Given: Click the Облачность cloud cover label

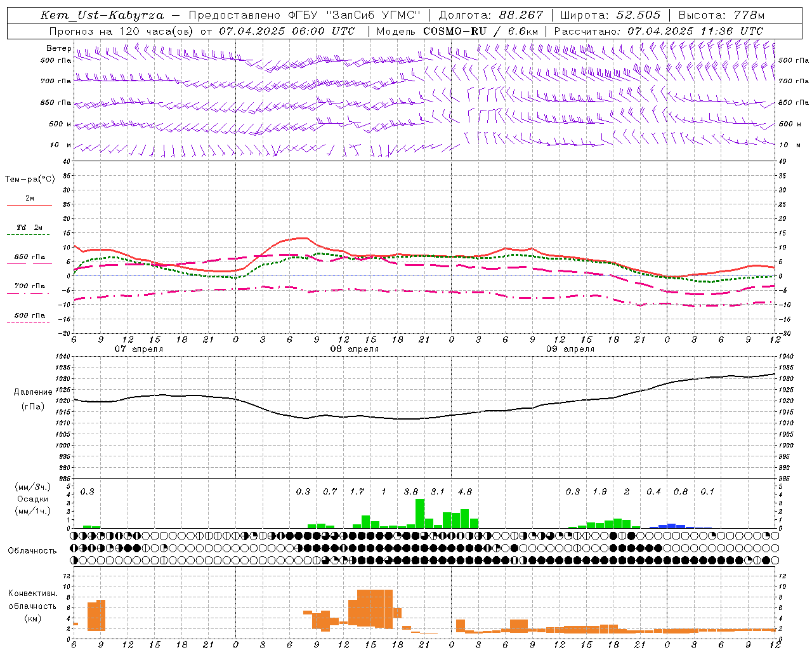Looking at the screenshot, I should pyautogui.click(x=32, y=551).
